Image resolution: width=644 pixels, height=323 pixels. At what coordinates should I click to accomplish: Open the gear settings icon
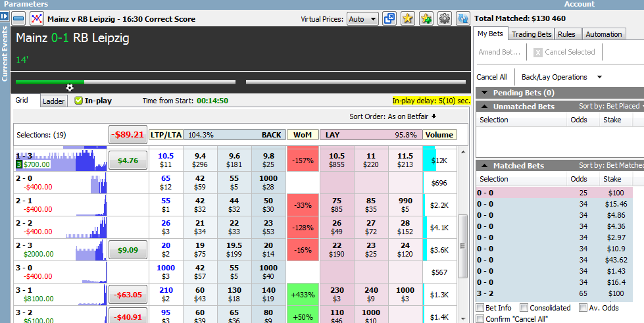(445, 18)
